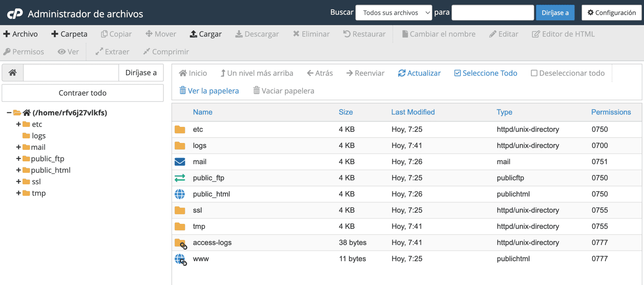Upload files with Cargar

point(206,34)
